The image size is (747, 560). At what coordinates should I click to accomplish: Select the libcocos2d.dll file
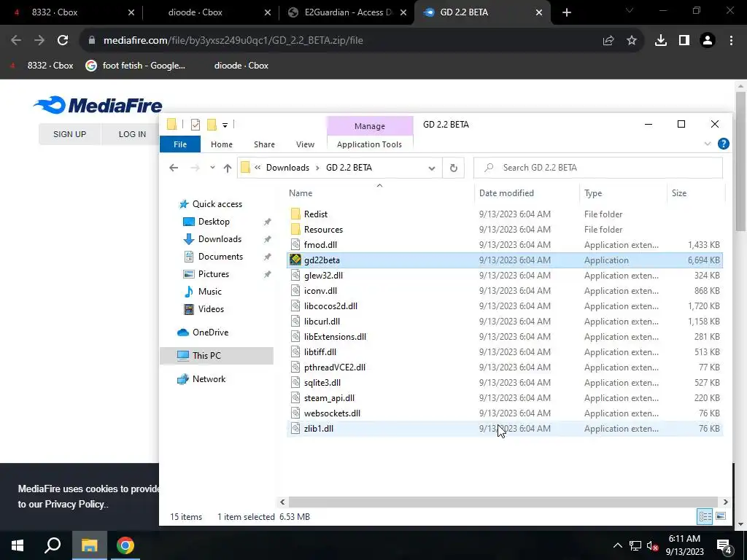point(505,306)
